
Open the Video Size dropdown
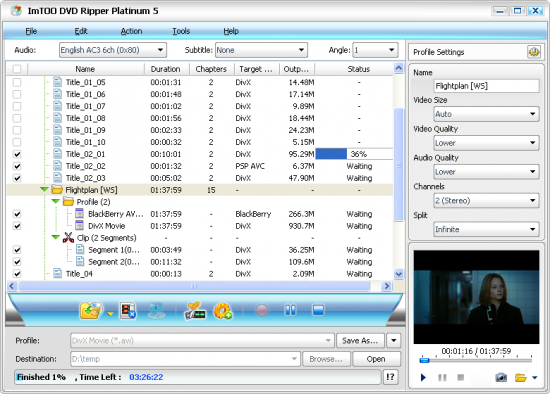[486, 114]
